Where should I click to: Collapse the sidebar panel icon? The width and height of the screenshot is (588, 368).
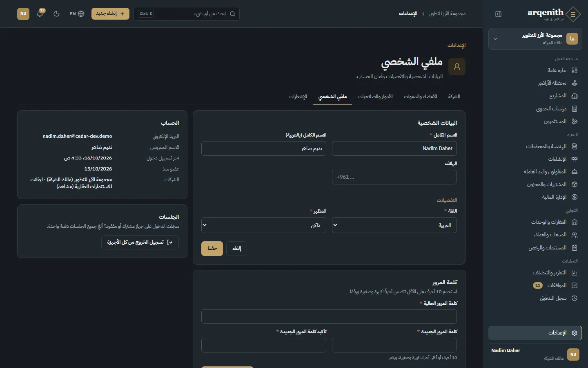coord(498,14)
